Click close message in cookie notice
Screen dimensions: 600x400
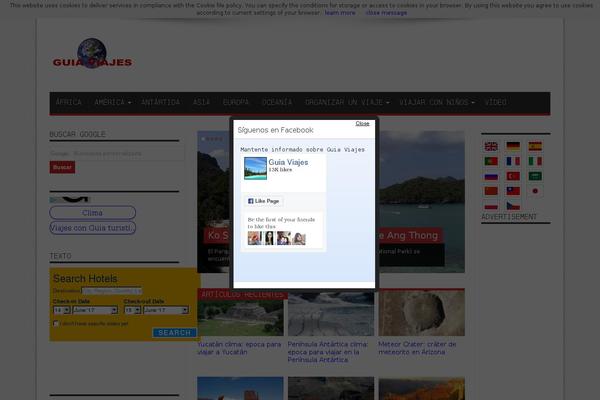pos(386,13)
